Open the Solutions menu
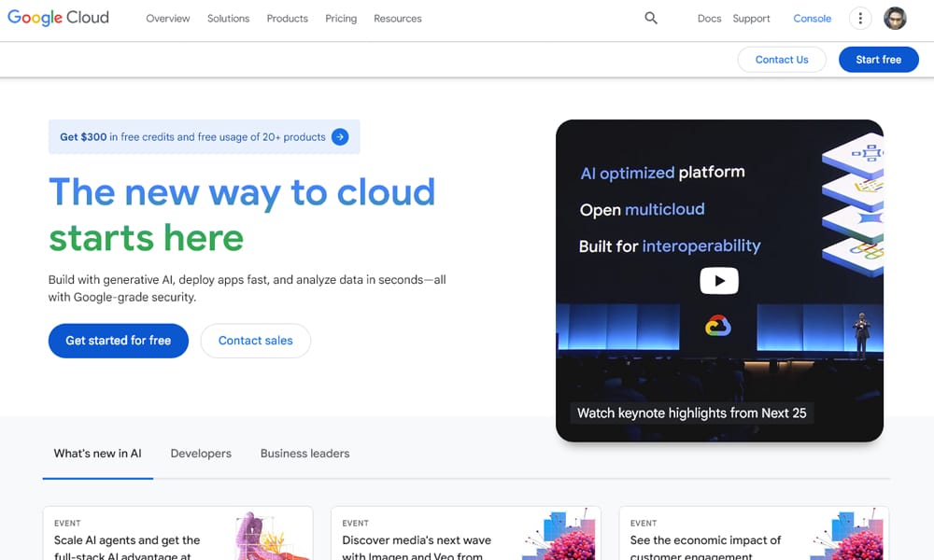Viewport: 934px width, 560px height. (229, 19)
